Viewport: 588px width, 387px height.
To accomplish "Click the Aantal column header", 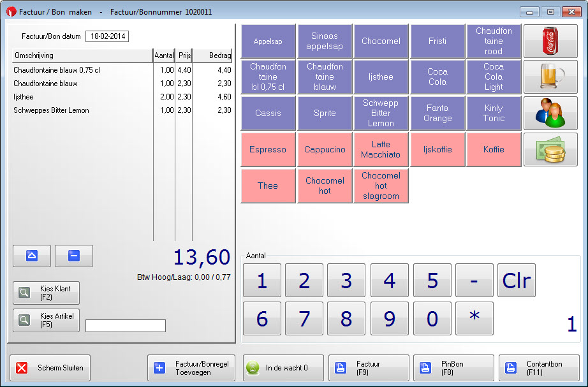I will (x=164, y=55).
